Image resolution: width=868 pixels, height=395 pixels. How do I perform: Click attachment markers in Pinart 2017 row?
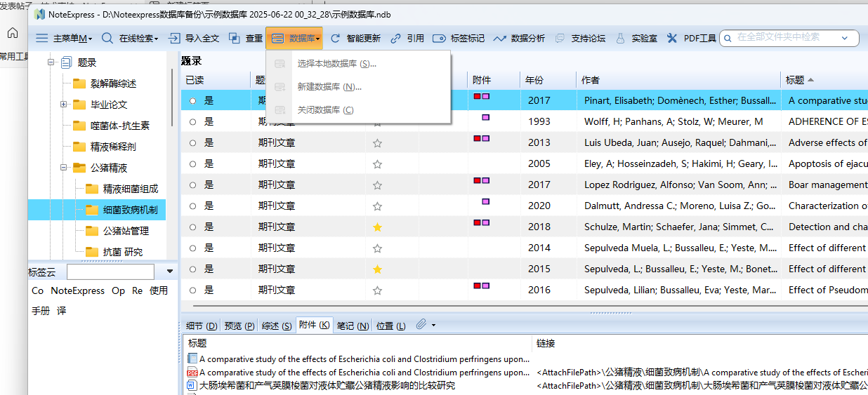482,97
